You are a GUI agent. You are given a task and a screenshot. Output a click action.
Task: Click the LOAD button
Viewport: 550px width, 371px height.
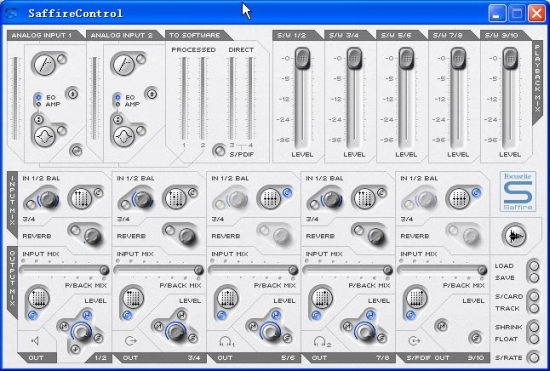point(534,266)
